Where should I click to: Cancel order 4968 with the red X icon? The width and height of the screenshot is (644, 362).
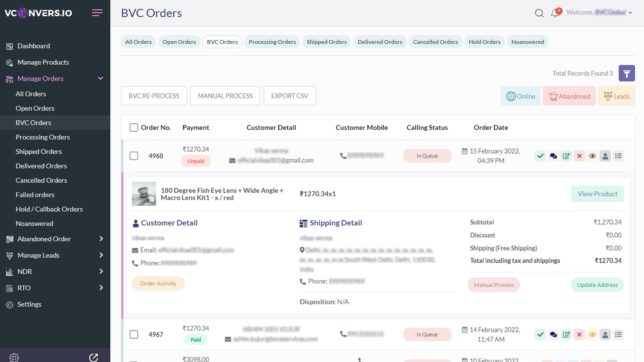(x=579, y=156)
